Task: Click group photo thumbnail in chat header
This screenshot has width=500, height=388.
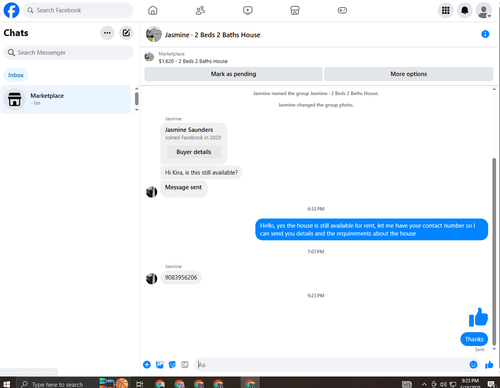Action: (x=154, y=34)
